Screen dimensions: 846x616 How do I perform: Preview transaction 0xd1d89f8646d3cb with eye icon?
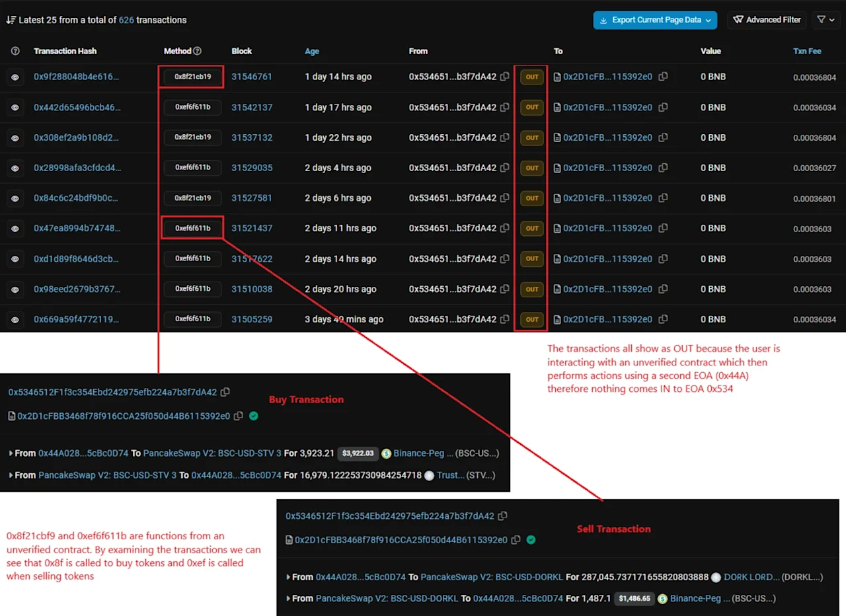[15, 259]
